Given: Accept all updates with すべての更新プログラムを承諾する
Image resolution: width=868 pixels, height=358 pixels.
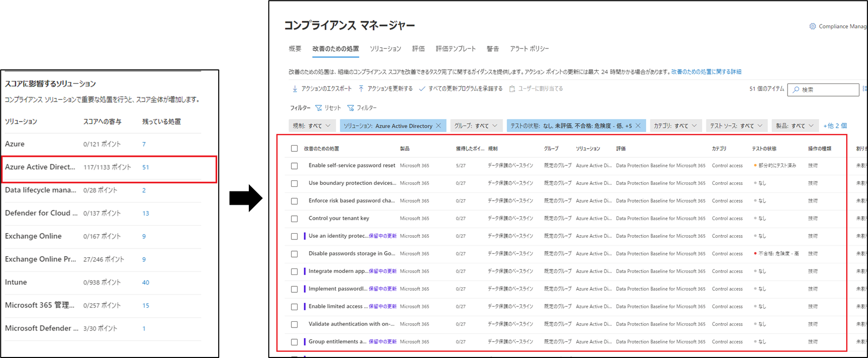Looking at the screenshot, I should pos(460,89).
